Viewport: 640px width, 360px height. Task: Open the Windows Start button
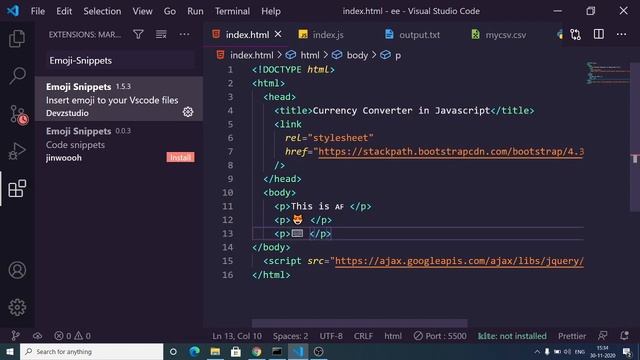pos(10,351)
